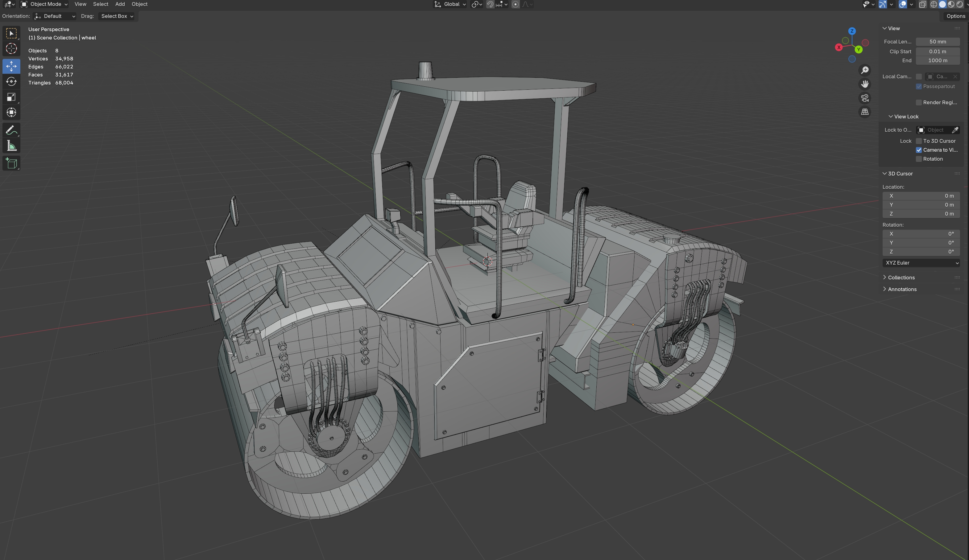Image resolution: width=969 pixels, height=560 pixels.
Task: Toggle camera view icon
Action: [865, 98]
